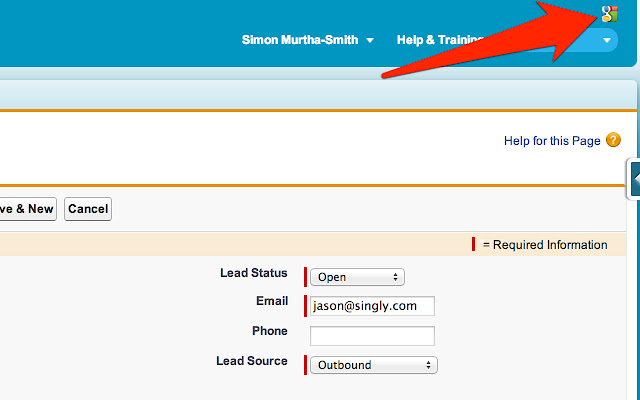Expand the collapsed side panel tab

tap(634, 179)
